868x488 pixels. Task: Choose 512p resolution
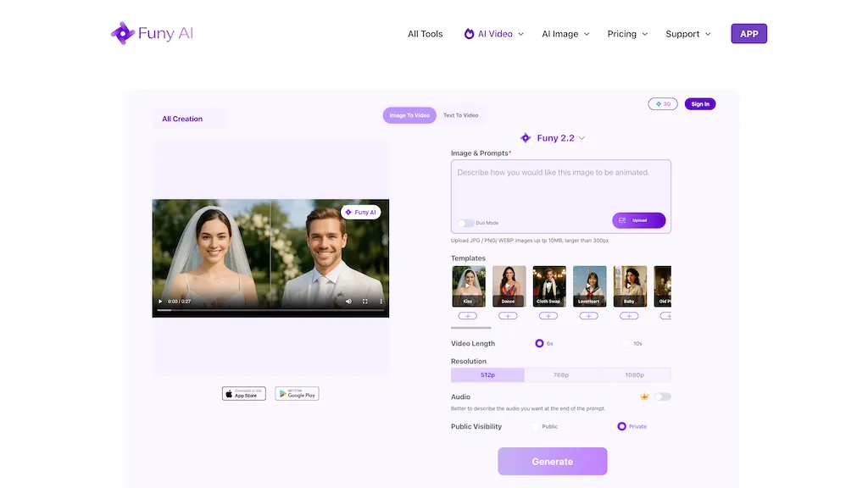(487, 375)
